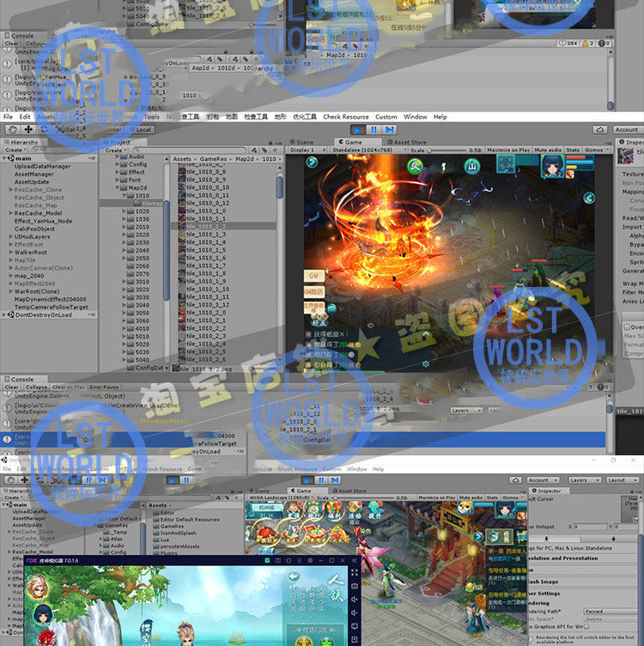
Task: Click Play button in middle Unity window
Action: coord(357,130)
